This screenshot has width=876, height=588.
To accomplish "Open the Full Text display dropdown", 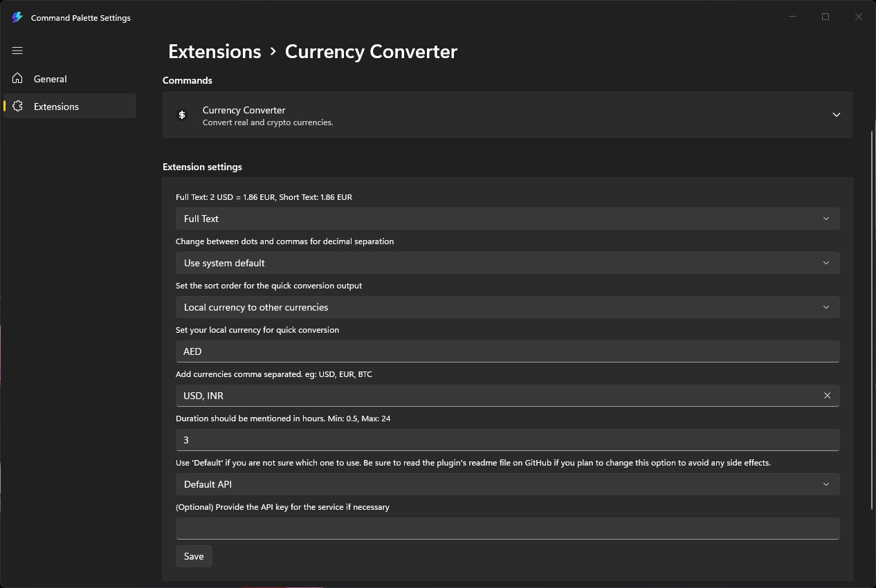I will (508, 218).
